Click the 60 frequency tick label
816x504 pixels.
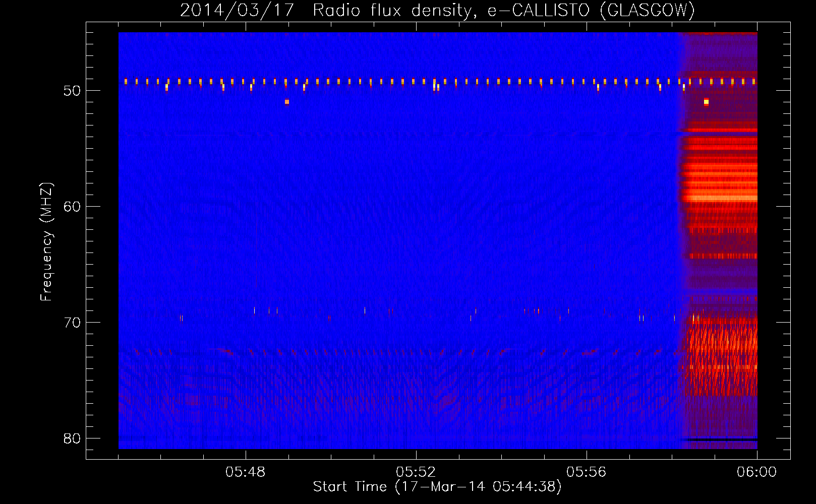coord(73,207)
